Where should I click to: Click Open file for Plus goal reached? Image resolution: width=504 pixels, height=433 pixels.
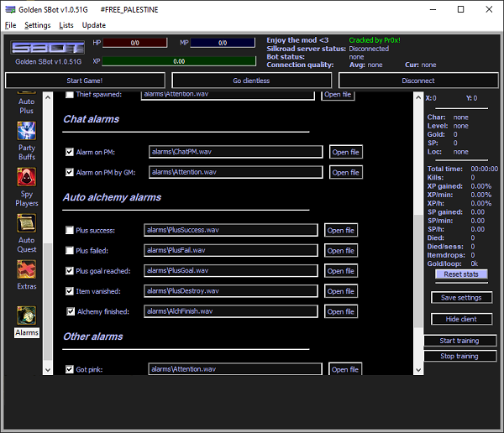click(340, 271)
